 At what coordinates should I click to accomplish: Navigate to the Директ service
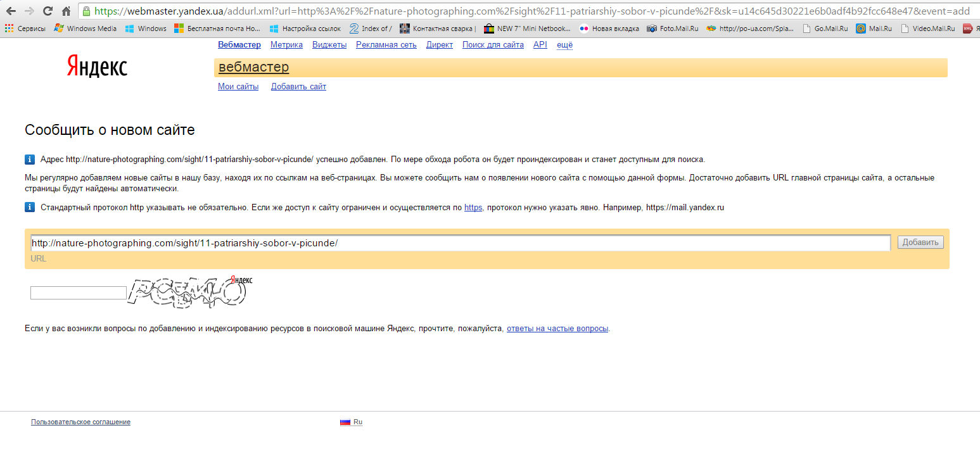coord(440,45)
